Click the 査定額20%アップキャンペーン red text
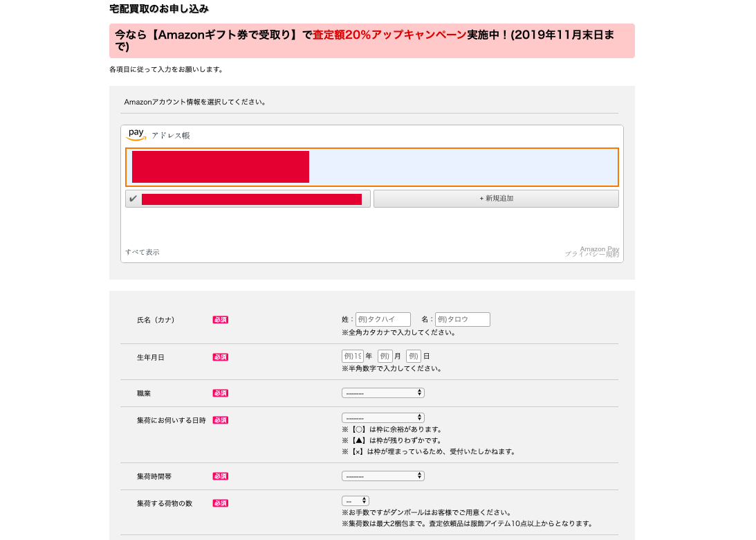Screen dimensions: 756x540 (389, 35)
